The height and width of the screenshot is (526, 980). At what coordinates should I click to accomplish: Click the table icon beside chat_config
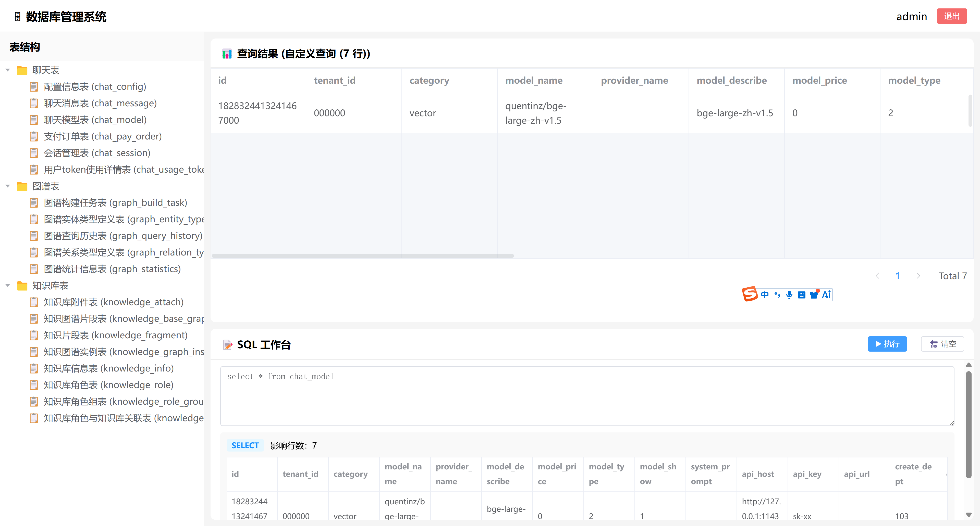(x=34, y=87)
